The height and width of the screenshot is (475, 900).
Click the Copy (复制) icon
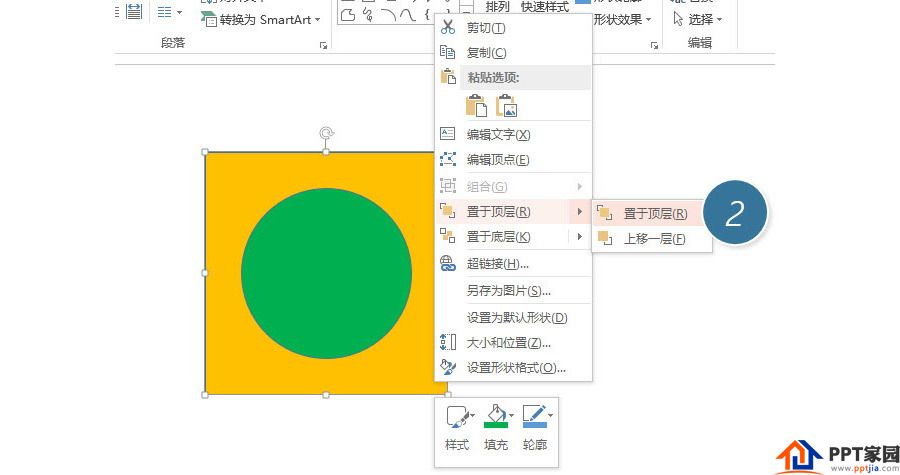[448, 52]
